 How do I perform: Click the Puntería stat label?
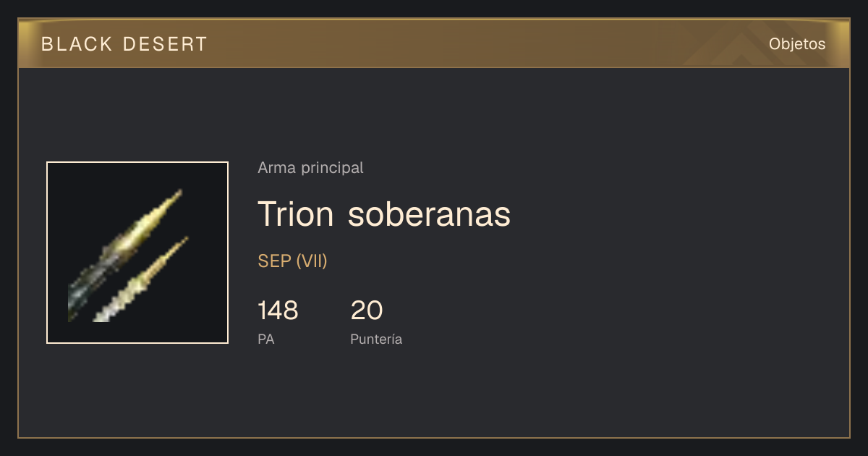(376, 339)
